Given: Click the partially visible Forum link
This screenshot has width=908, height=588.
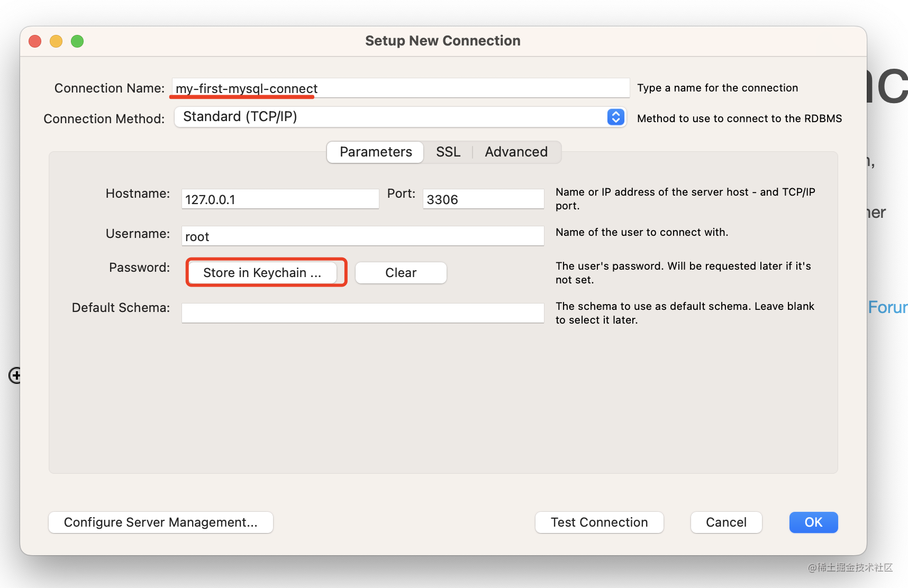Looking at the screenshot, I should coord(887,307).
